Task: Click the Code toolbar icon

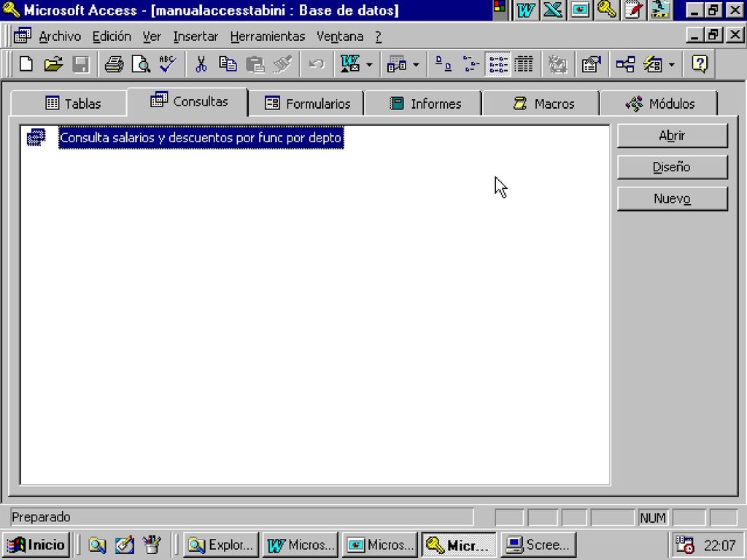Action: coord(557,64)
